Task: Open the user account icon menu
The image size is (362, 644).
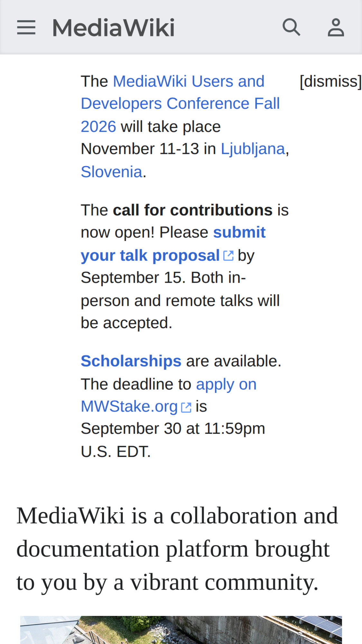Action: point(336,27)
